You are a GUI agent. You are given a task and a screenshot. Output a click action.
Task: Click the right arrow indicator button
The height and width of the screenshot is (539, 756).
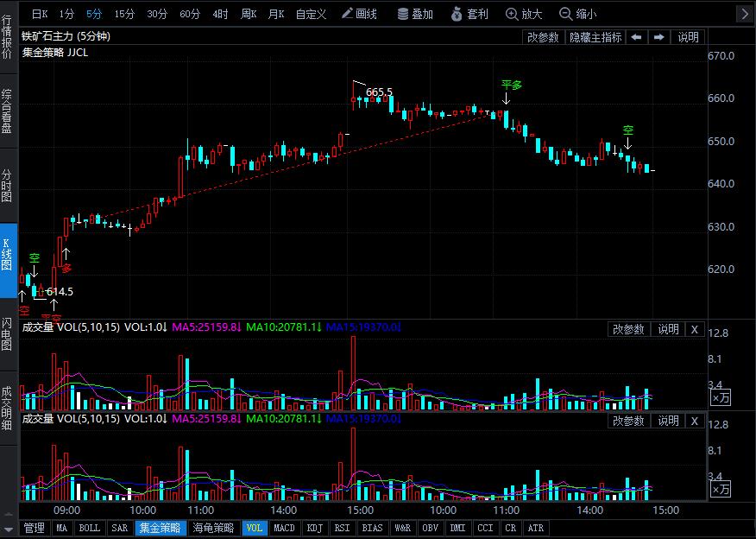click(x=659, y=37)
